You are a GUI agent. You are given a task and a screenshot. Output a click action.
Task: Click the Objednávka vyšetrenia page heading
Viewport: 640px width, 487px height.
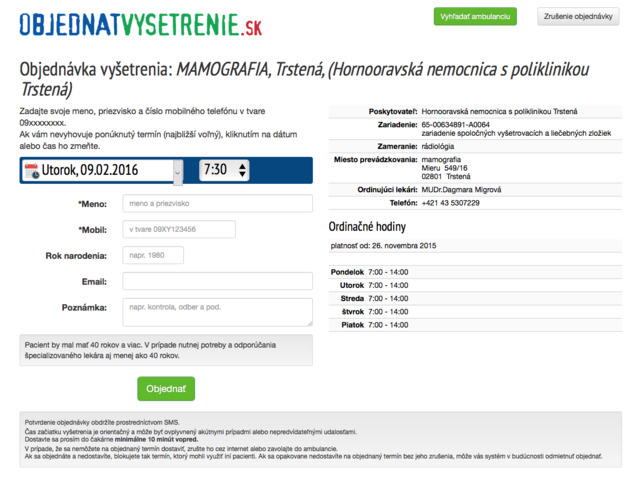pos(304,79)
